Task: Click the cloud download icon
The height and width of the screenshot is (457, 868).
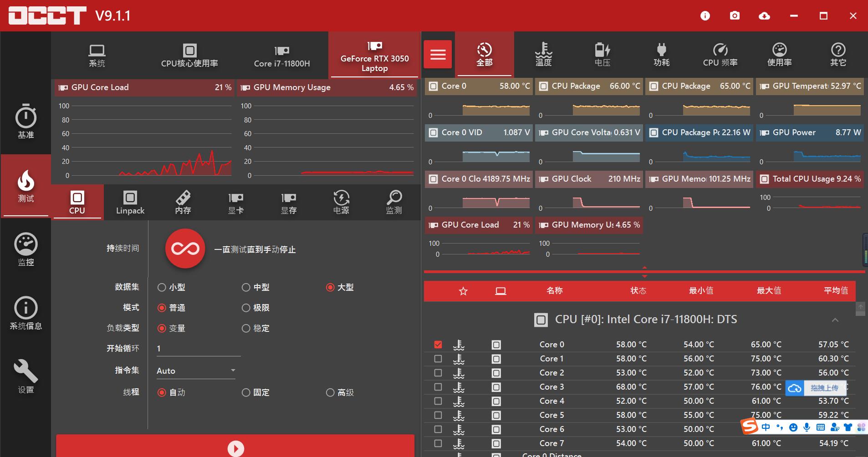Action: click(x=764, y=16)
